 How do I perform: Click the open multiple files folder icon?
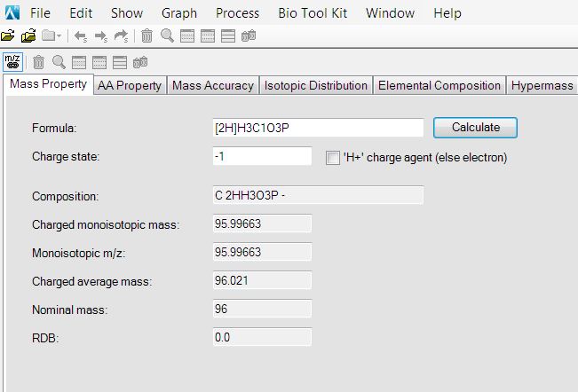[28, 35]
